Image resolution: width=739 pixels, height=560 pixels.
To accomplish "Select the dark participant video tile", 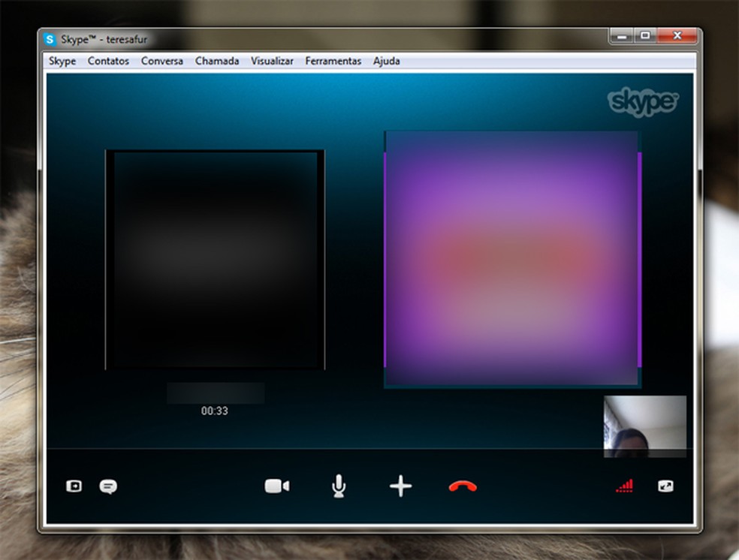I will pos(215,260).
